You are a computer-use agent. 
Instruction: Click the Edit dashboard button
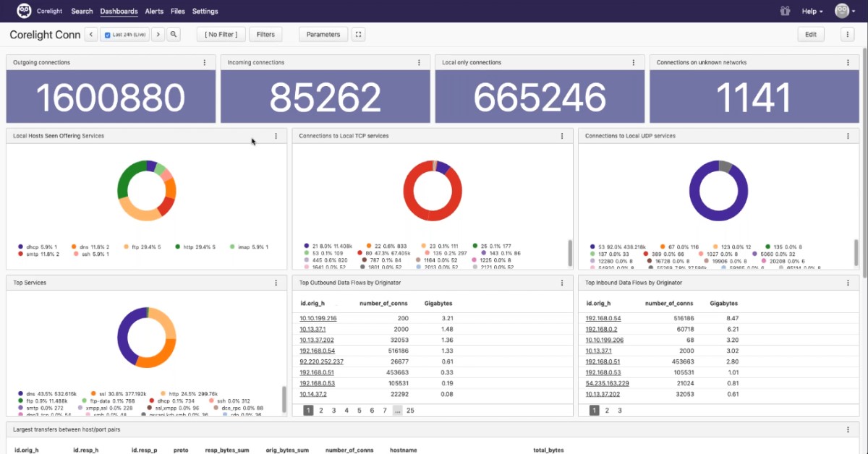point(811,34)
